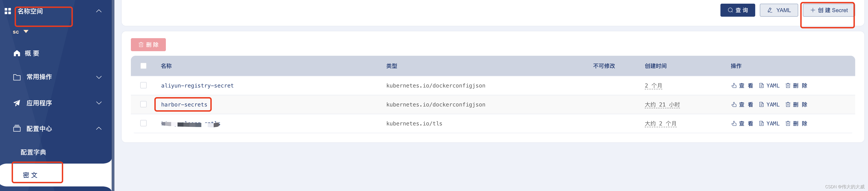868x191 pixels.
Task: Click the 配置中心 panel icon
Action: 17,128
